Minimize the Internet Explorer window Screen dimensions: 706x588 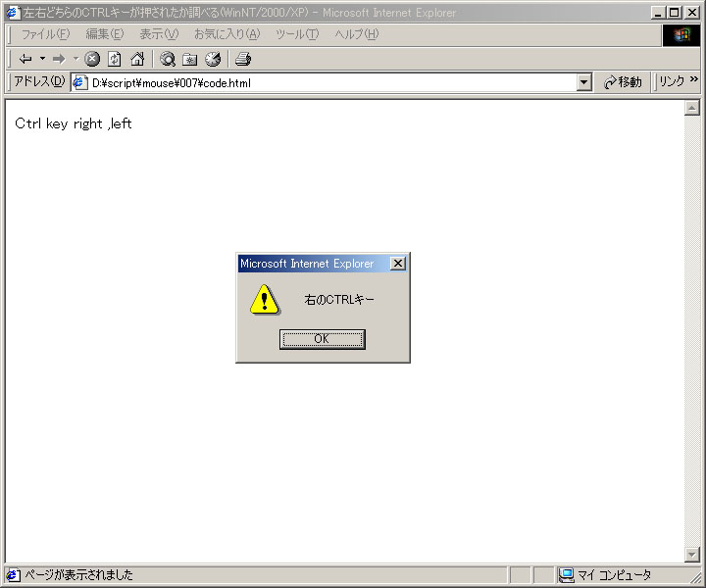pos(658,13)
